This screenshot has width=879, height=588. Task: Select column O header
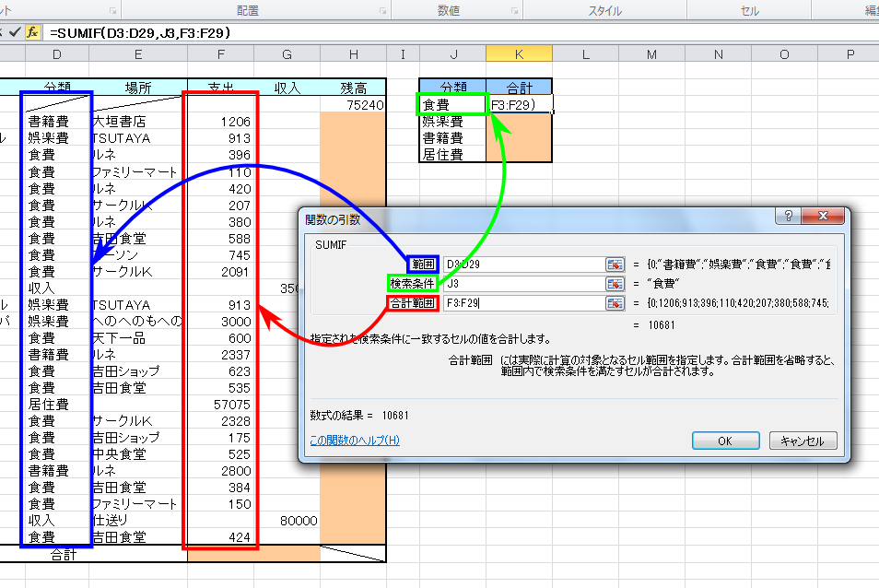coord(784,54)
